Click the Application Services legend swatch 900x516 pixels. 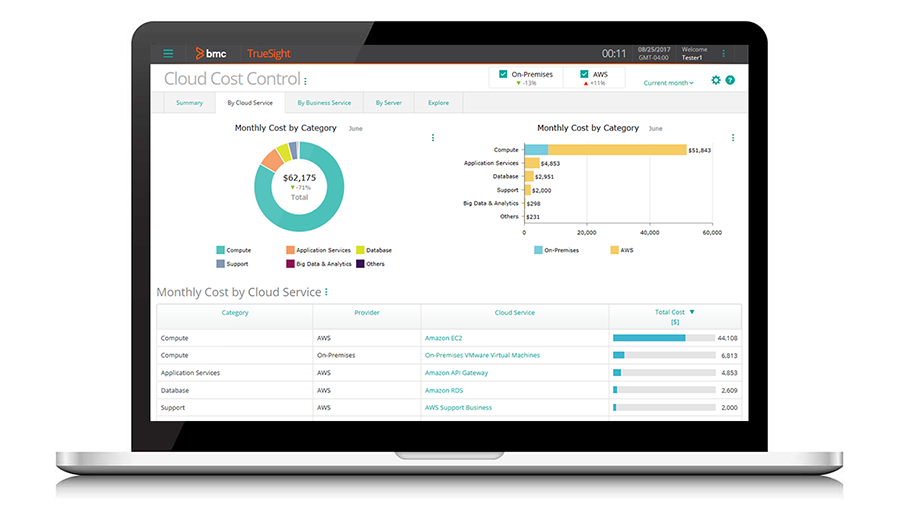[290, 250]
